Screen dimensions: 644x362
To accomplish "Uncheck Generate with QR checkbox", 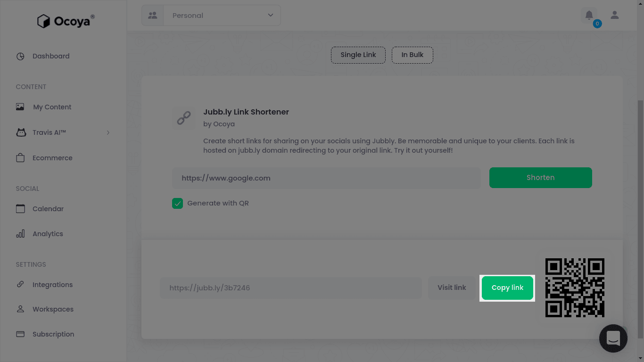I will coord(177,203).
